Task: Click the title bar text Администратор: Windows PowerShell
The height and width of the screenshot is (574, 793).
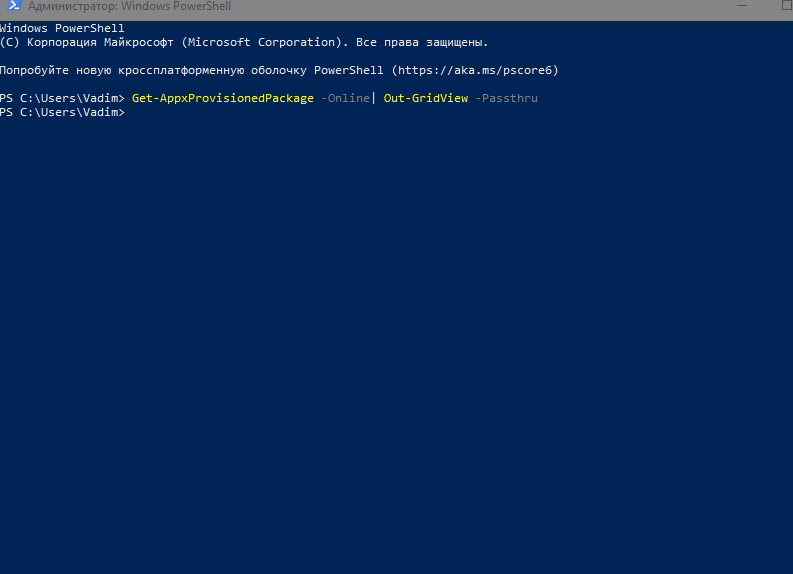Action: pyautogui.click(x=130, y=6)
